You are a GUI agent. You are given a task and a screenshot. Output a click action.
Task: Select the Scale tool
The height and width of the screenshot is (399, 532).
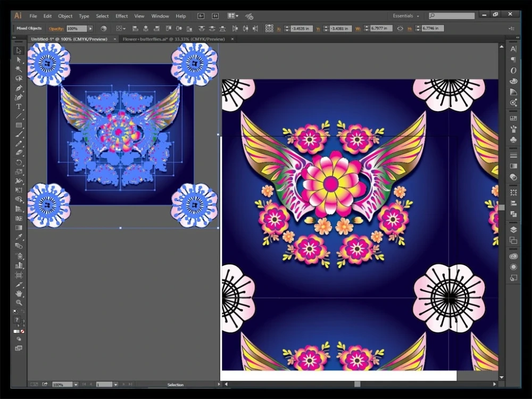click(x=19, y=172)
